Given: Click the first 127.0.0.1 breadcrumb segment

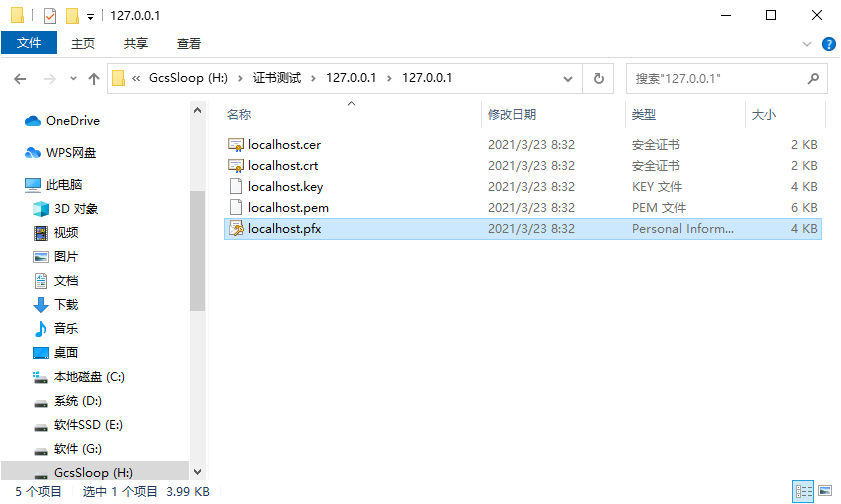Looking at the screenshot, I should coord(351,78).
